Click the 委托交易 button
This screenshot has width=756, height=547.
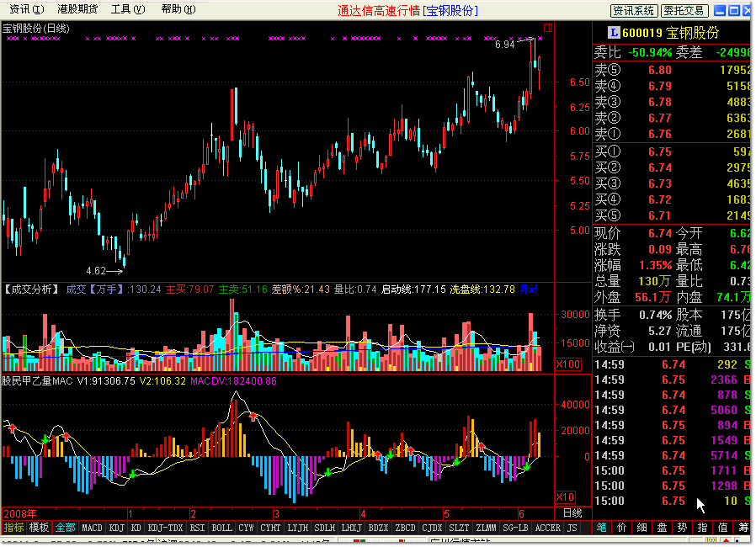point(684,11)
